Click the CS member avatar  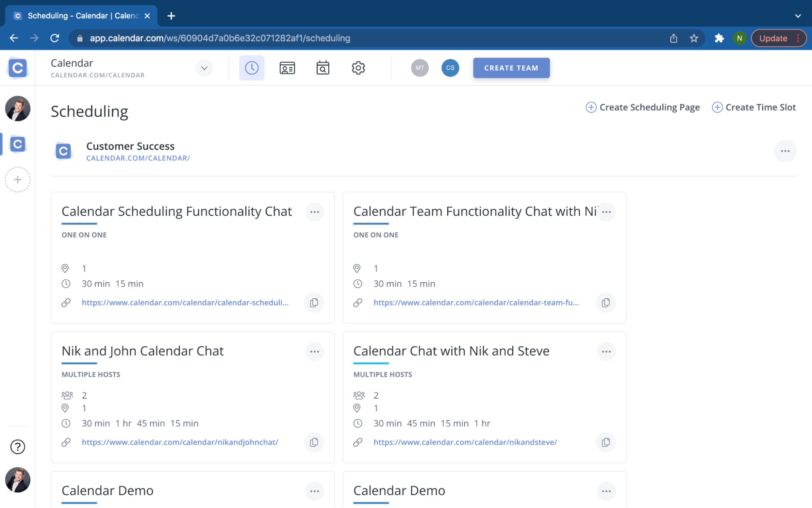click(450, 68)
